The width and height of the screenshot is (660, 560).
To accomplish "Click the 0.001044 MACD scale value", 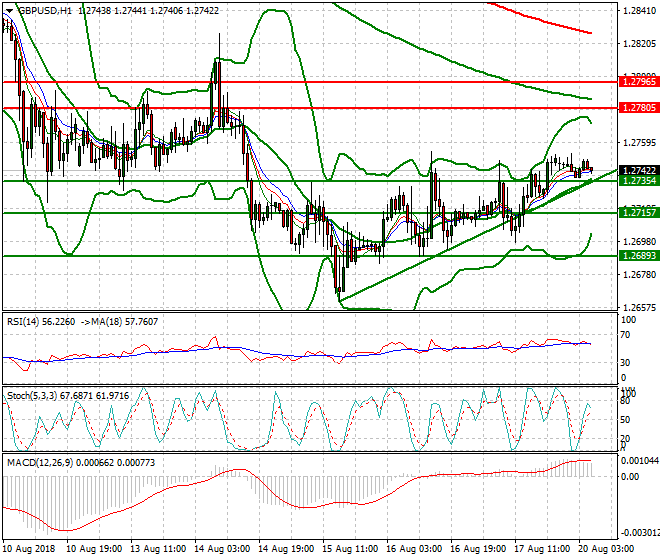I will coord(637,459).
